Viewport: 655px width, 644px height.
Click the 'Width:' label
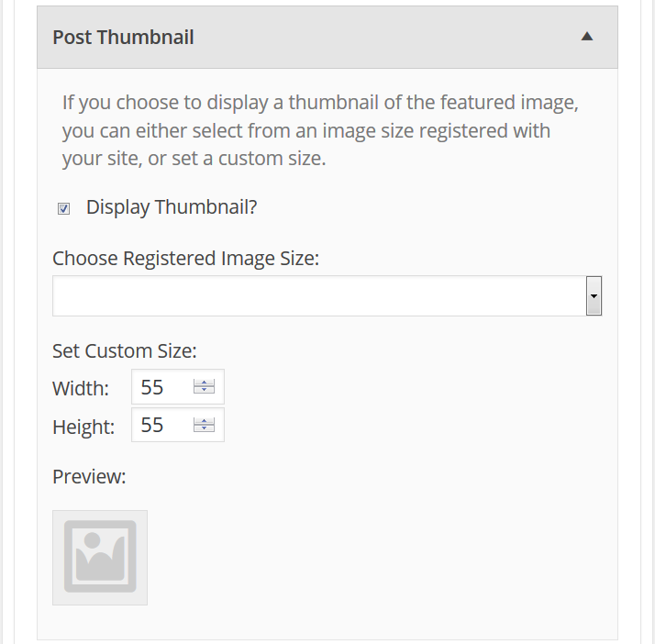(x=81, y=388)
